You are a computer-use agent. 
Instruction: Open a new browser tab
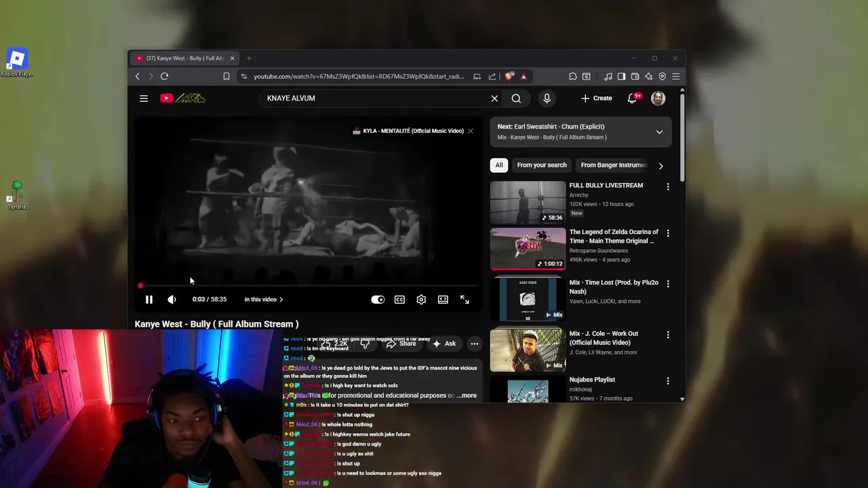[x=249, y=58]
